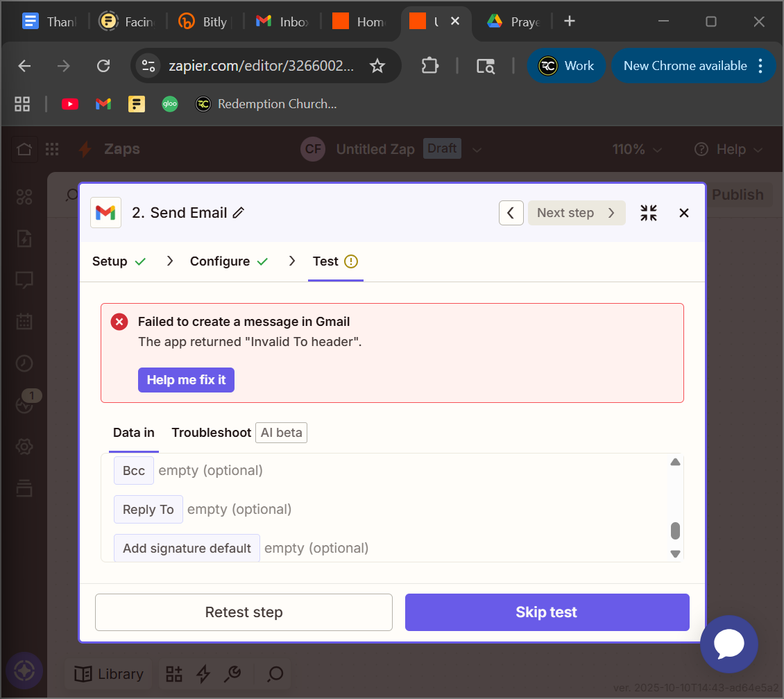The width and height of the screenshot is (784, 699).
Task: Click the pencil icon to rename Send Email
Action: (x=239, y=213)
